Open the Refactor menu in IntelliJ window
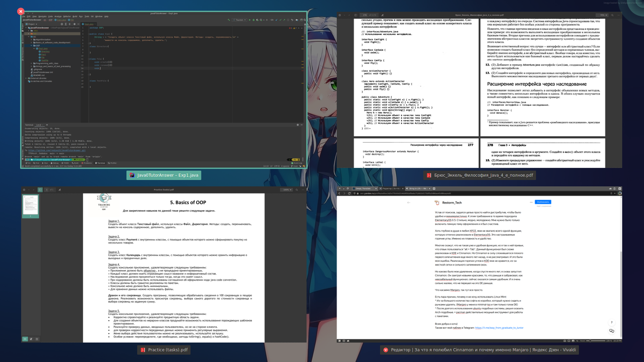The width and height of the screenshot is (644, 362). 67,17
